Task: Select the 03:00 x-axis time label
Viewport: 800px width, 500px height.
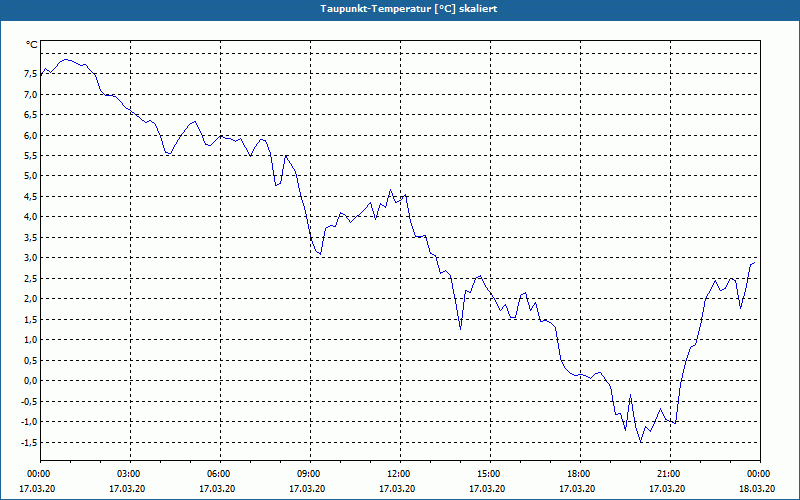Action: [128, 474]
